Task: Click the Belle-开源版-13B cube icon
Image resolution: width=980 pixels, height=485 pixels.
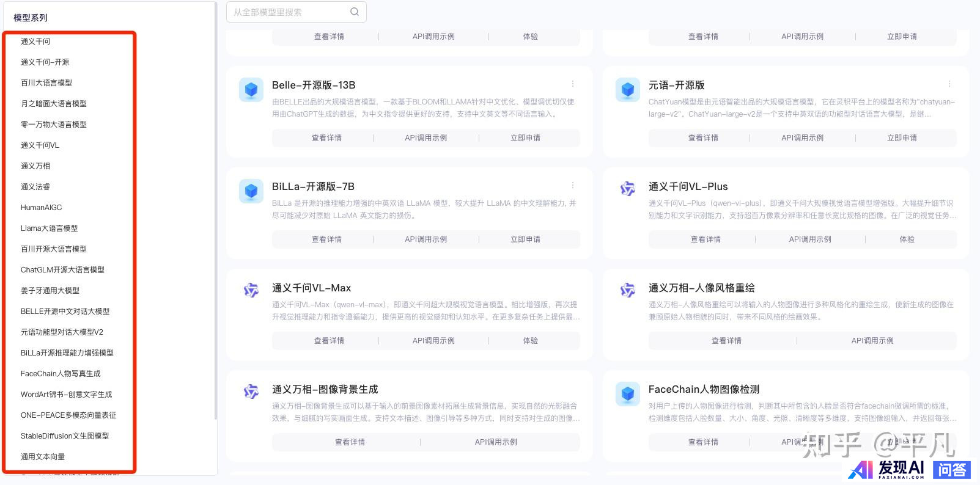Action: tap(251, 90)
